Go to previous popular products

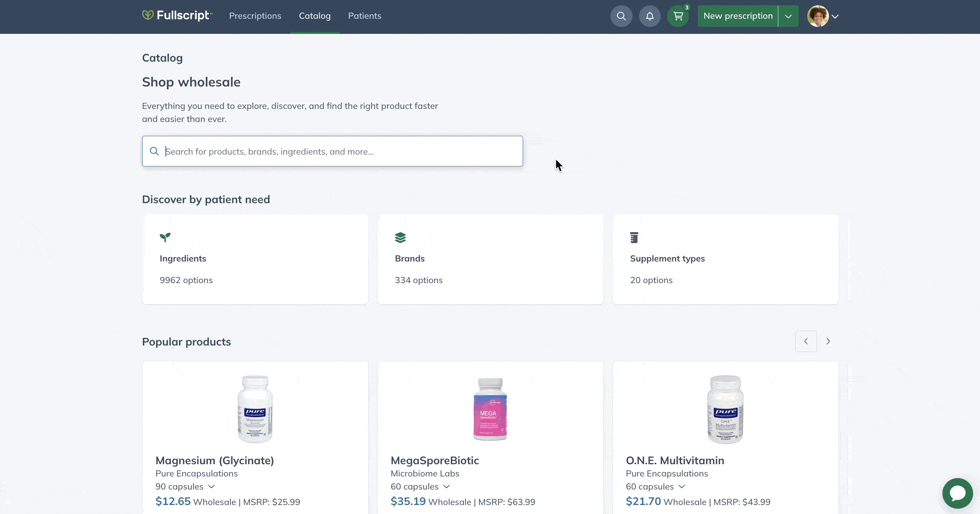point(806,341)
